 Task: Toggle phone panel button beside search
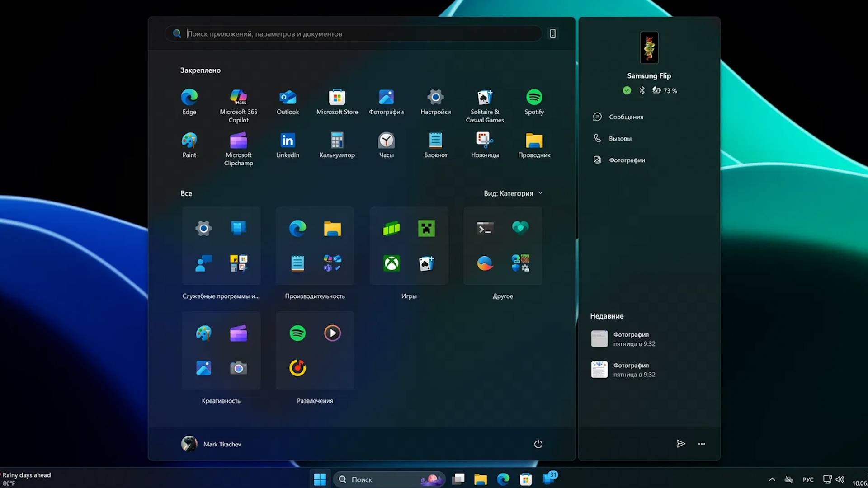tap(552, 33)
